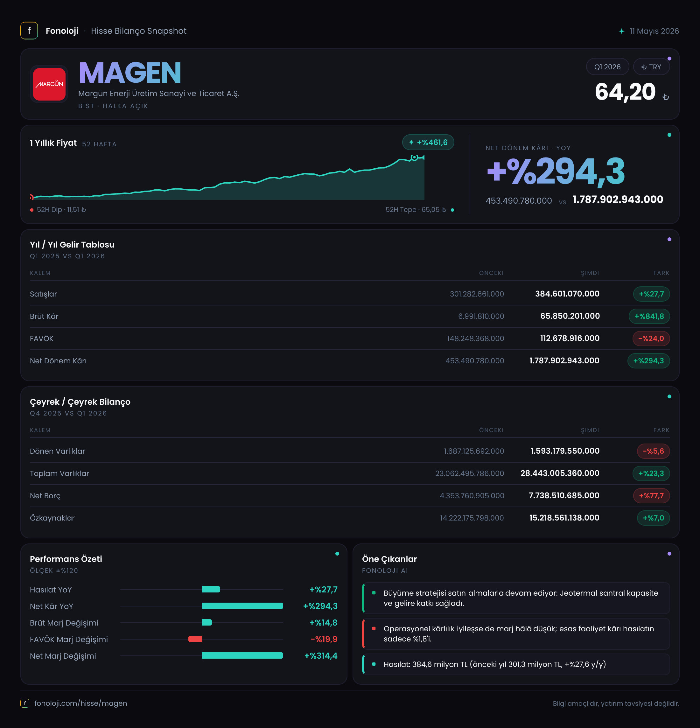This screenshot has height=728, width=700.
Task: Click the purple dot on Gelir Tablosu card
Action: coord(669,239)
